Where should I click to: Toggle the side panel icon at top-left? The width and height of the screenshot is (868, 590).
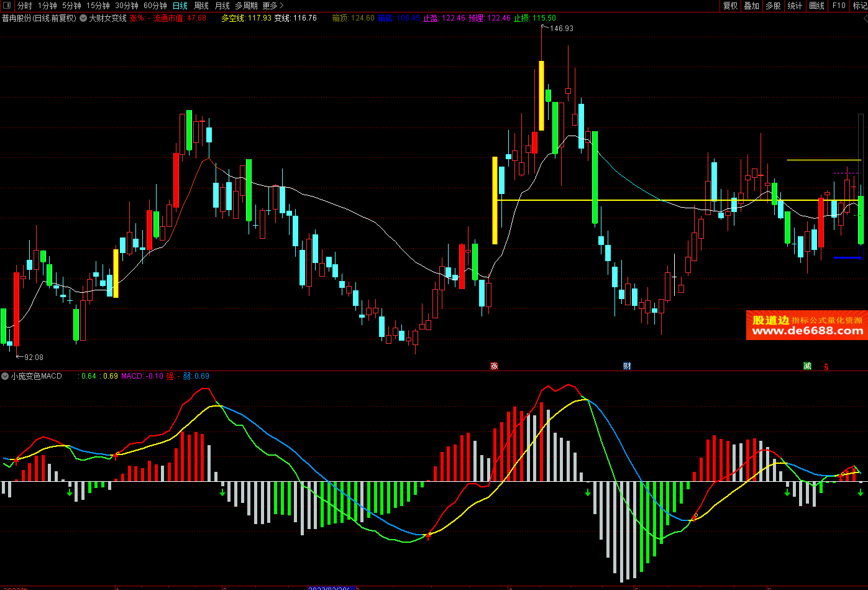click(7, 6)
